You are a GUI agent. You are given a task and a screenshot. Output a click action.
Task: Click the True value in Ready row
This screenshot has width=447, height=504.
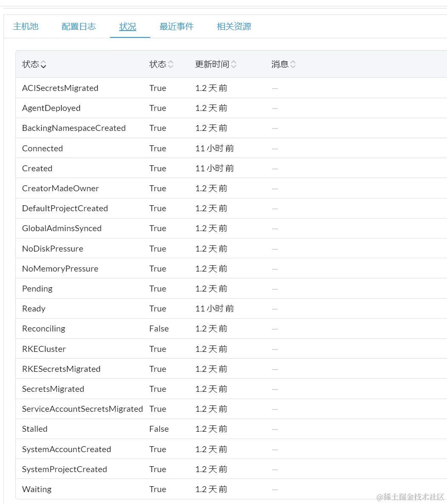(157, 309)
